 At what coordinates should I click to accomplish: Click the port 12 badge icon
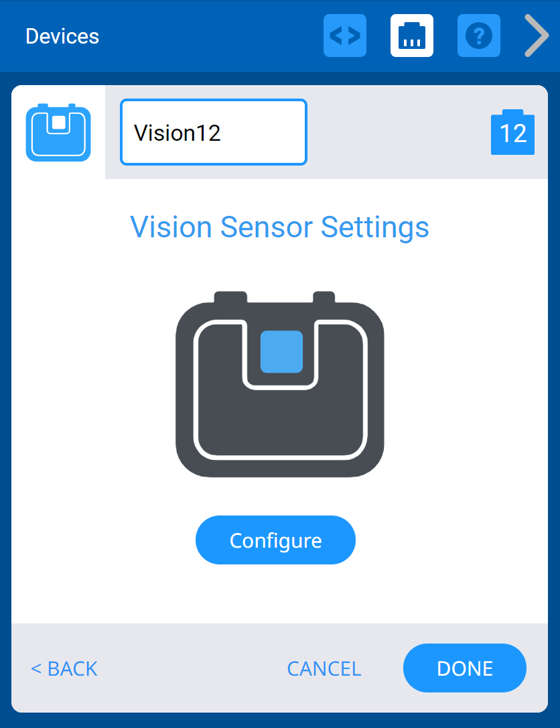coord(512,133)
